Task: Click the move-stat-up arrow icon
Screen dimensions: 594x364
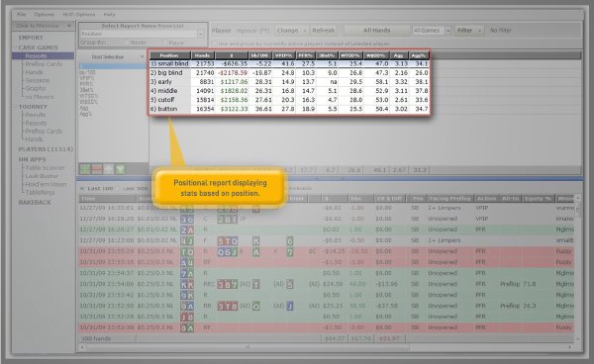Action: (x=109, y=169)
